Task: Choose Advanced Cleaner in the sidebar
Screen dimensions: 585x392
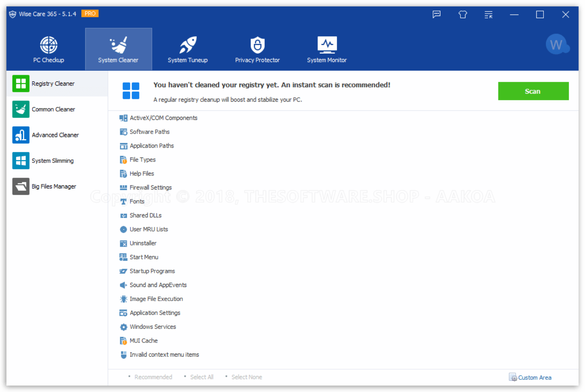Action: coord(57,135)
